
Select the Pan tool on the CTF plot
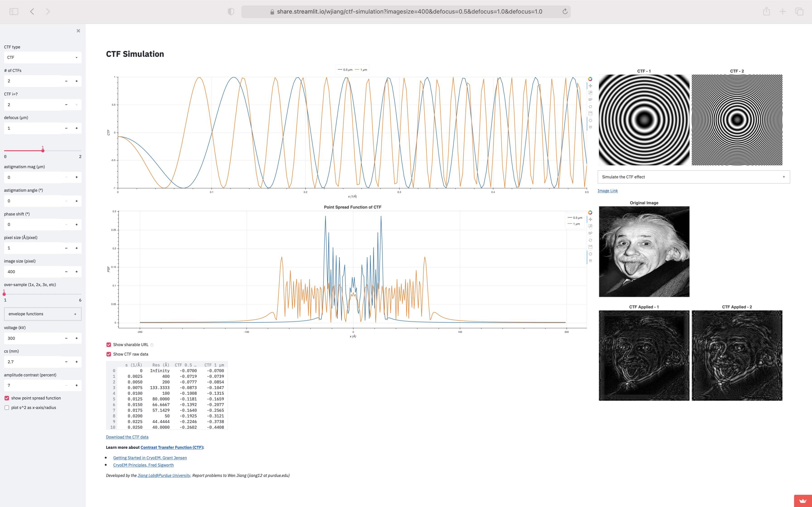point(590,86)
